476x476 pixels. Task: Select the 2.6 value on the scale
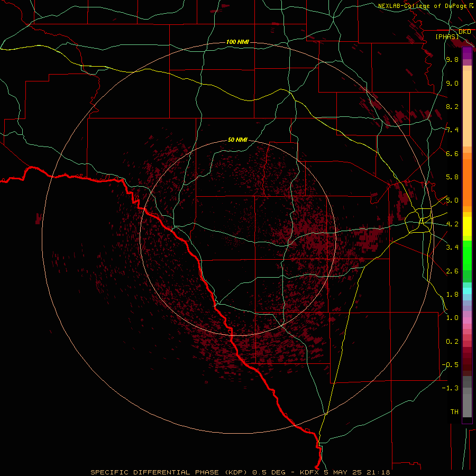tap(452, 271)
